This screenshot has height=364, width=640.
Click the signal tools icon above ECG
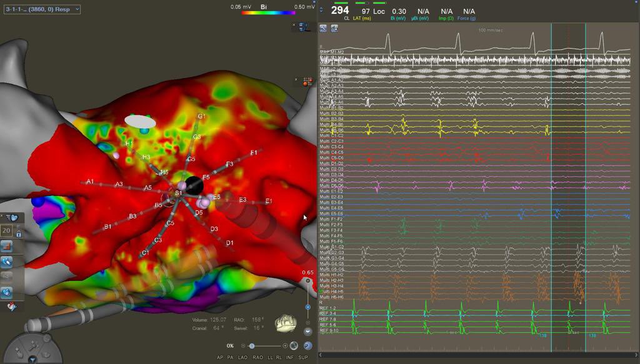click(323, 28)
